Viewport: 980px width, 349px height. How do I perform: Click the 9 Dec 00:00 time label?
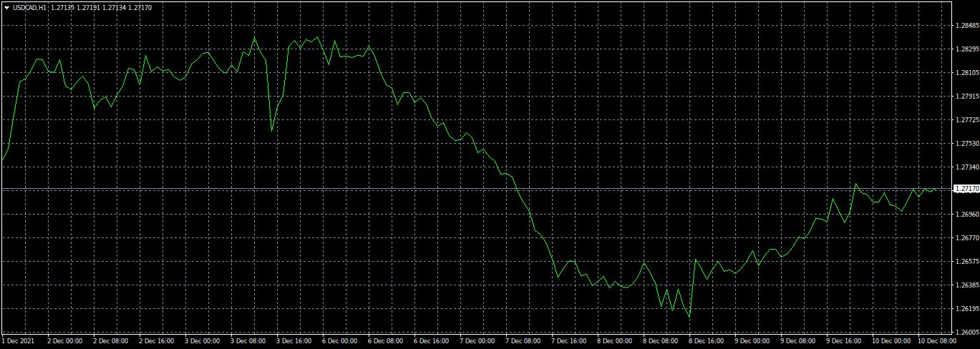coord(752,342)
